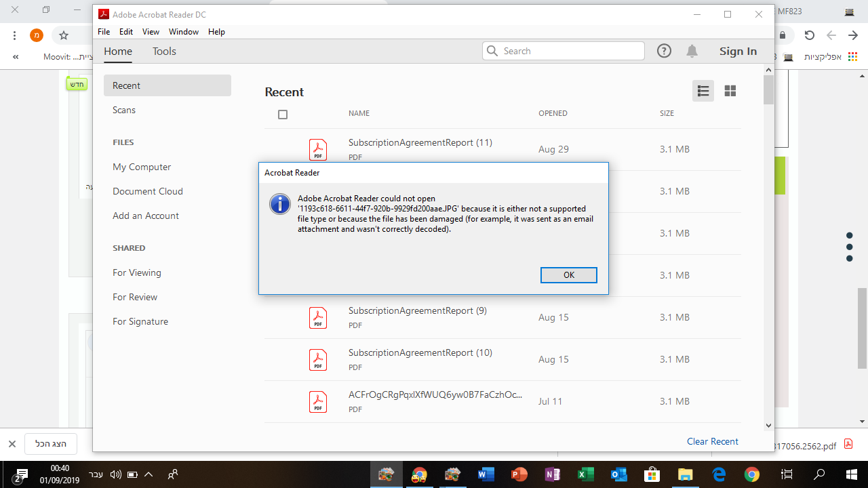
Task: Expand Chrome's bookmarks overflow chevron
Action: [x=15, y=57]
